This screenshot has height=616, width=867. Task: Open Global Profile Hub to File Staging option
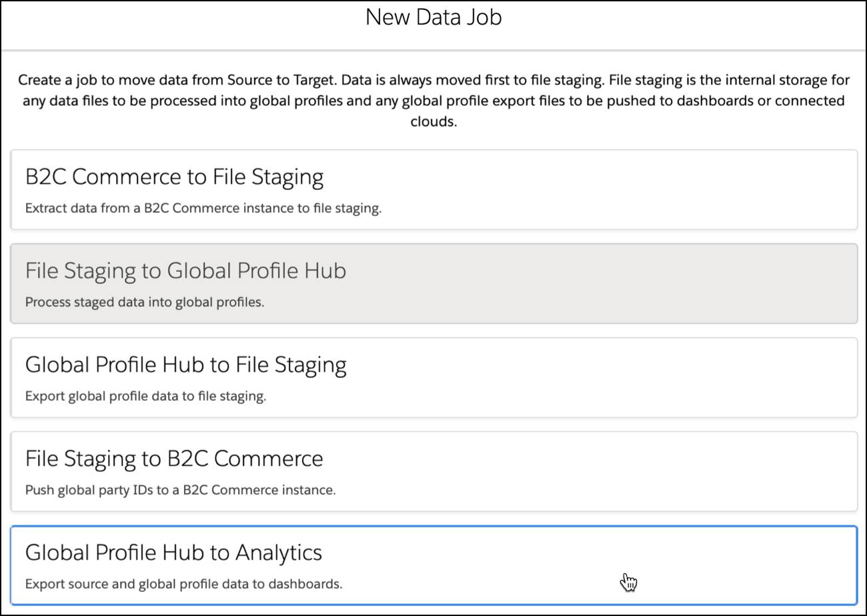pyautogui.click(x=433, y=378)
